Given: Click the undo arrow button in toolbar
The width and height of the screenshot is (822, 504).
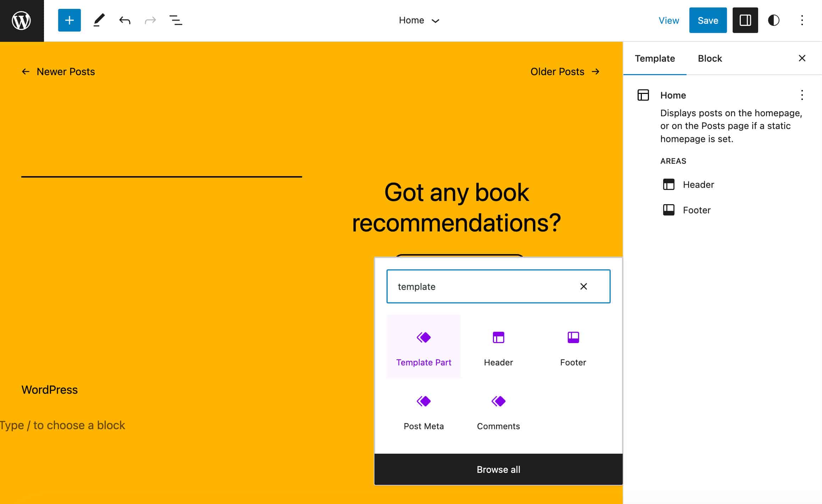Looking at the screenshot, I should [x=124, y=20].
